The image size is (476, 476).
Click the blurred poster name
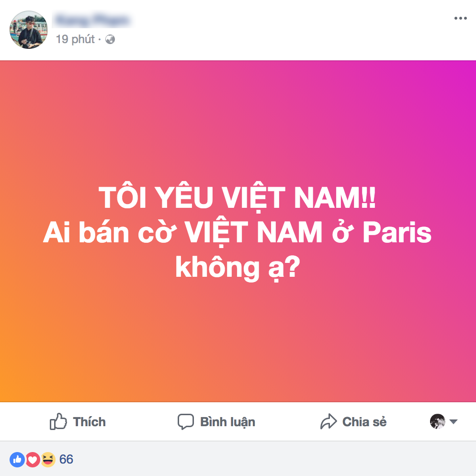92,20
